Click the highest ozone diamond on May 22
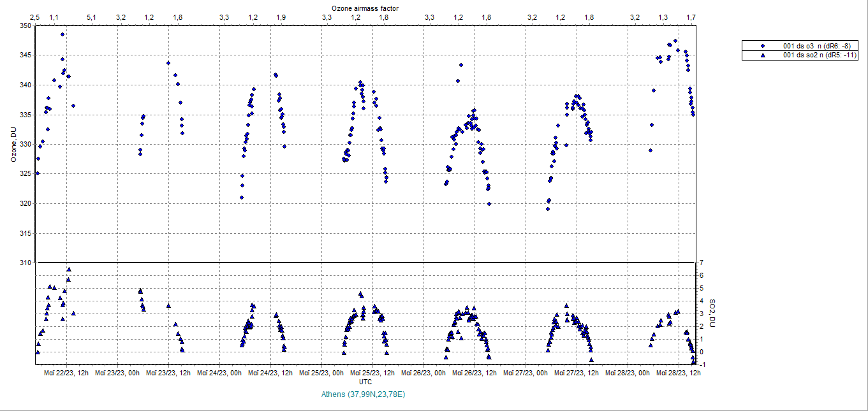868x411 pixels. pyautogui.click(x=63, y=34)
